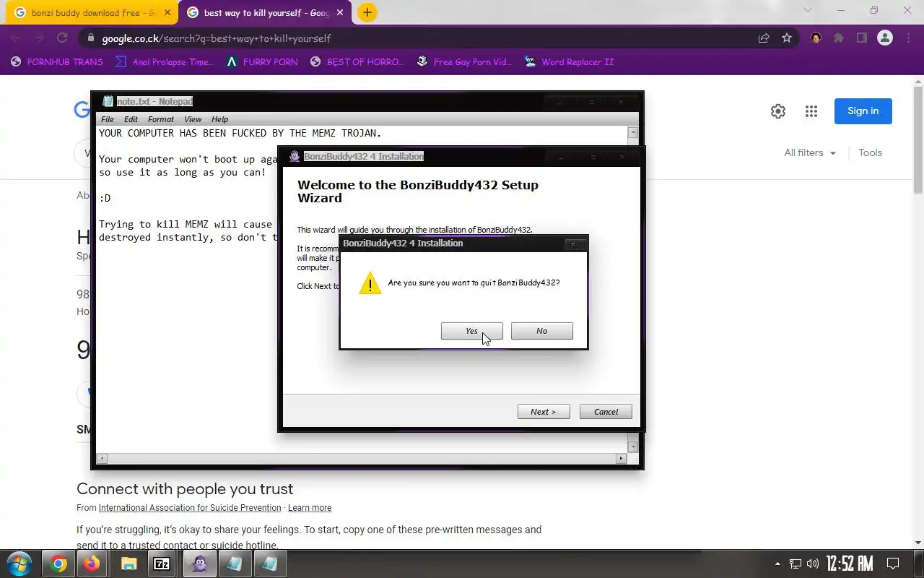Open the Notepad File menu
Image resolution: width=924 pixels, height=578 pixels.
coord(108,119)
